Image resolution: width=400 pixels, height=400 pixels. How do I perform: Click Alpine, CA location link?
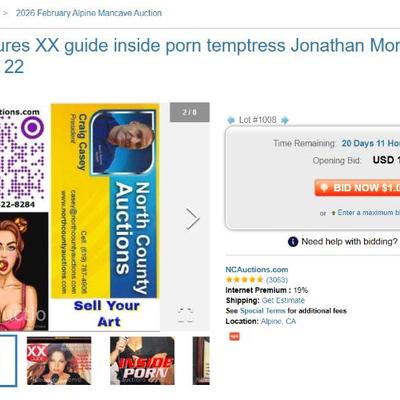coord(278,321)
